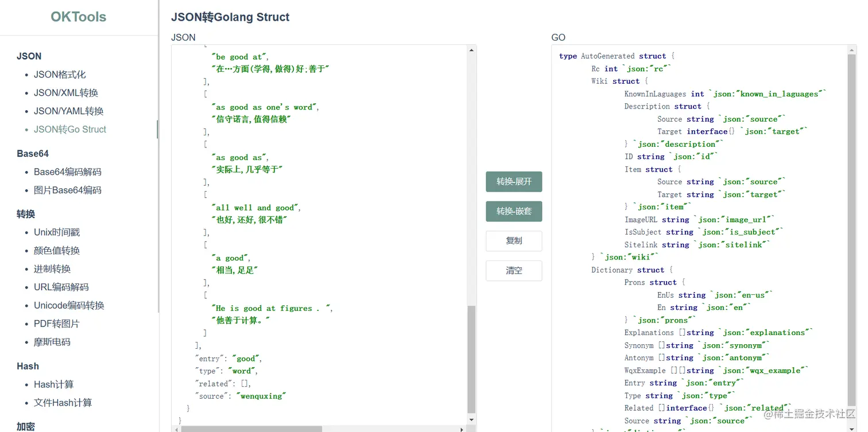Open 图片Base64编码 tool
This screenshot has width=868, height=432.
coord(68,190)
